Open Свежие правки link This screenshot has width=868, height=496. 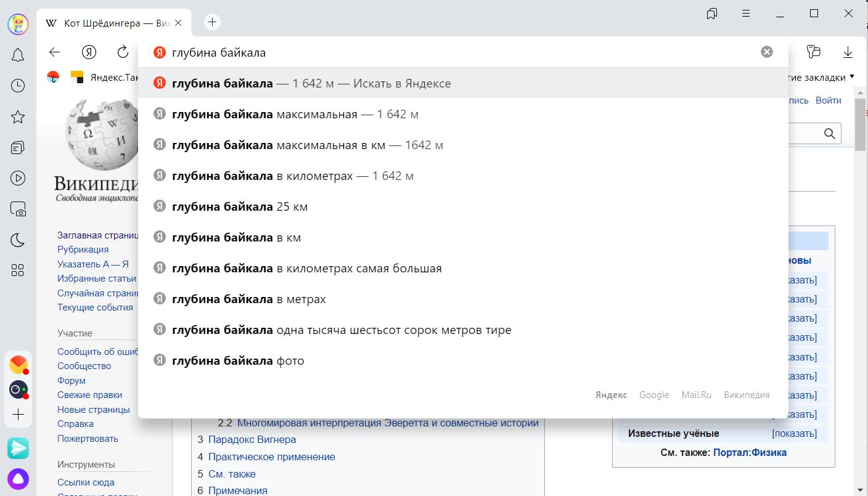tap(90, 395)
